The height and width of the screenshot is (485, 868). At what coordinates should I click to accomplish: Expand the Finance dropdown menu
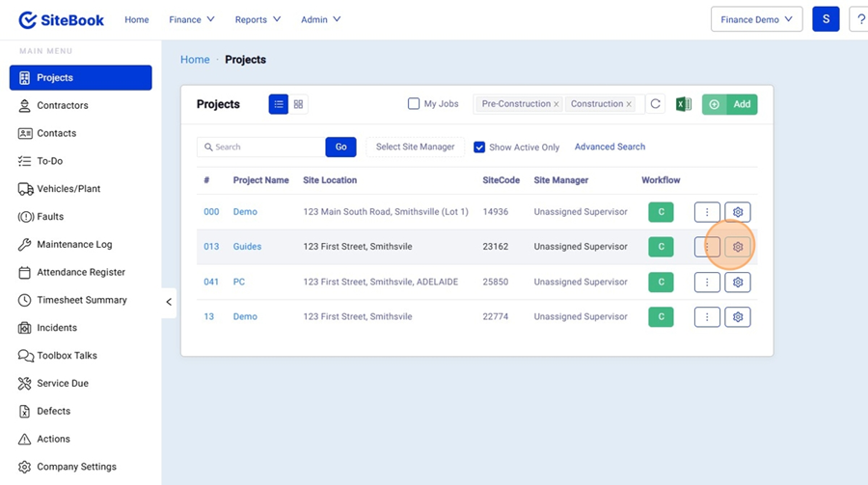[x=191, y=19]
